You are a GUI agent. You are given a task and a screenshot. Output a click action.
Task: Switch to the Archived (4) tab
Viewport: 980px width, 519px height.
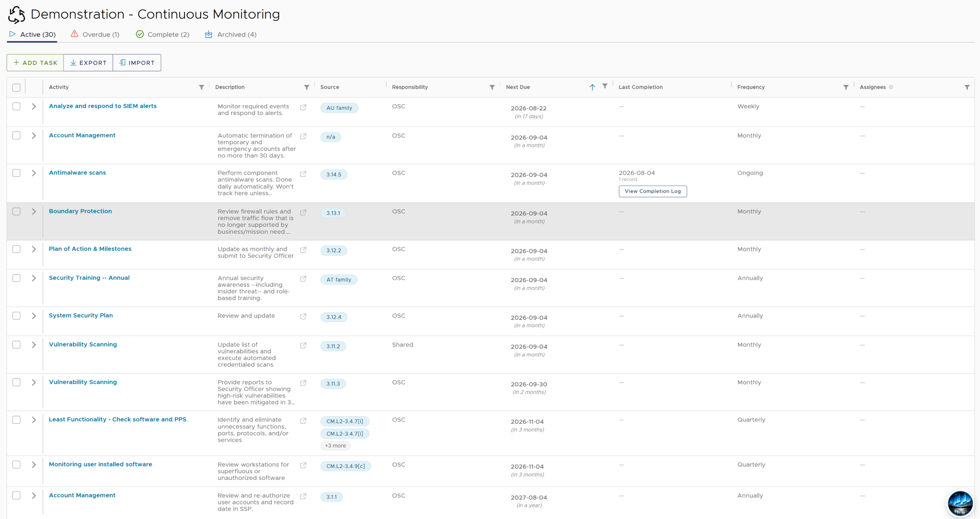(x=231, y=34)
